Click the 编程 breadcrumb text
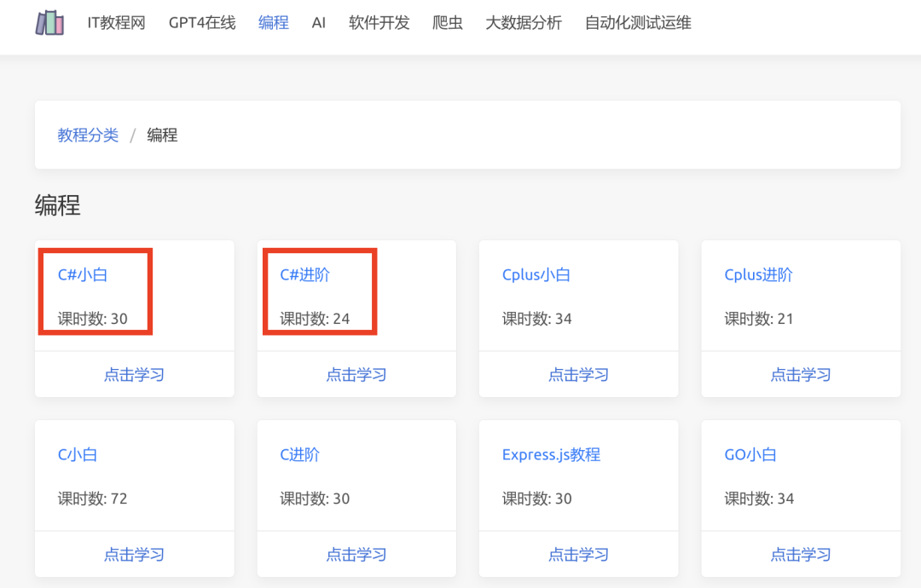 162,135
